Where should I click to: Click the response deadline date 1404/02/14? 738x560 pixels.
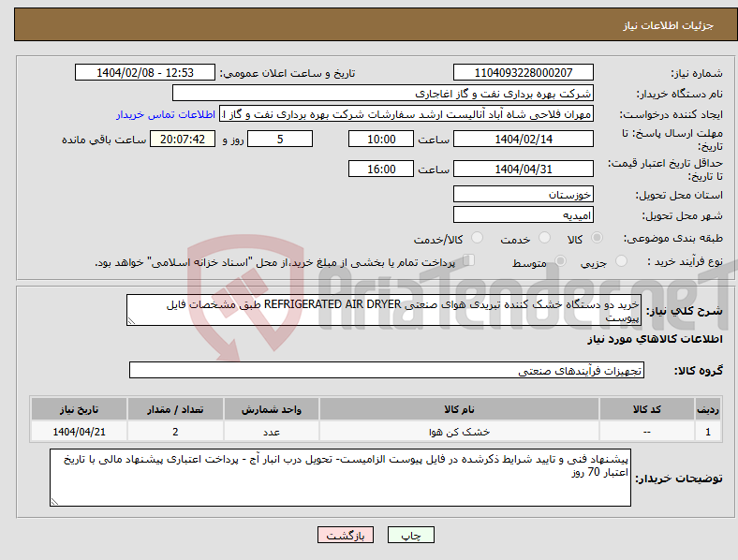523,139
